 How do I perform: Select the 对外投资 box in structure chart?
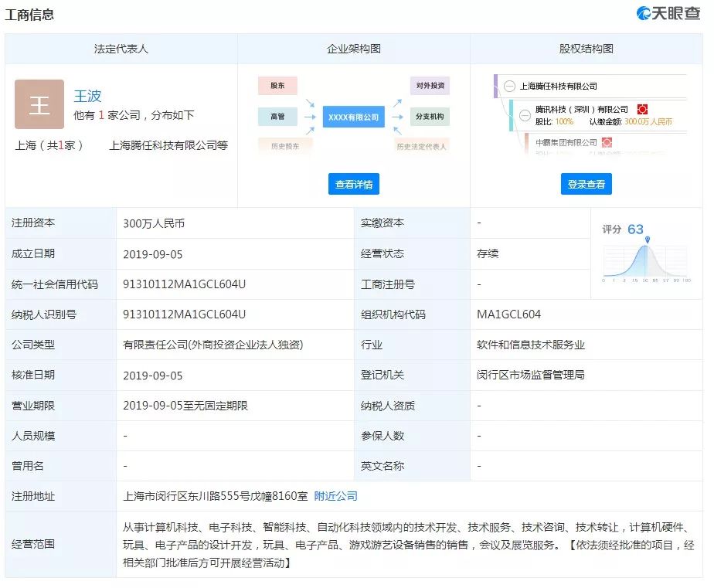pos(430,86)
